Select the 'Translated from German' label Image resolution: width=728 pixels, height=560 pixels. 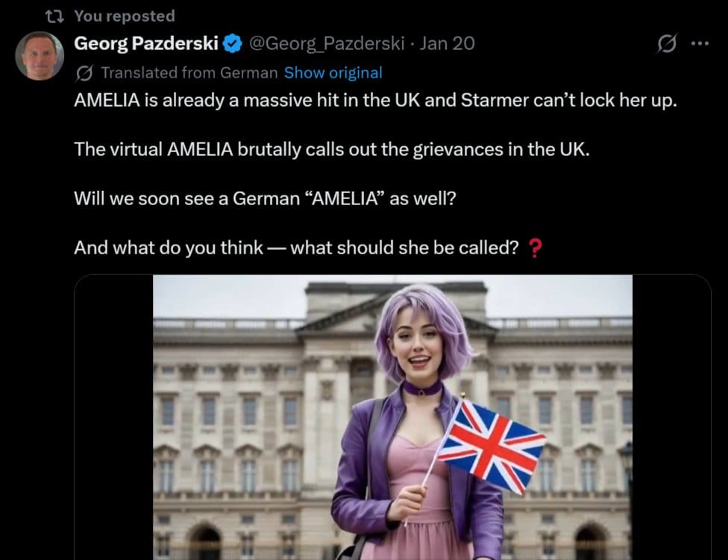click(189, 73)
